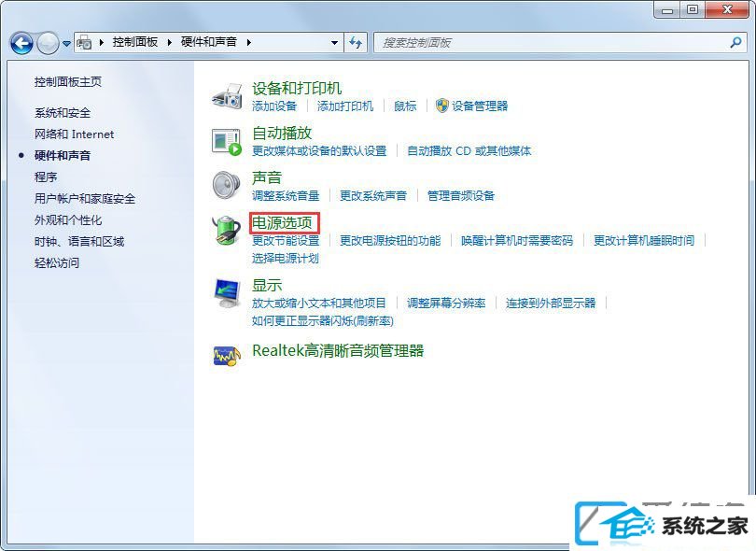Minimize the Control Panel window
The image size is (756, 551).
click(x=667, y=9)
